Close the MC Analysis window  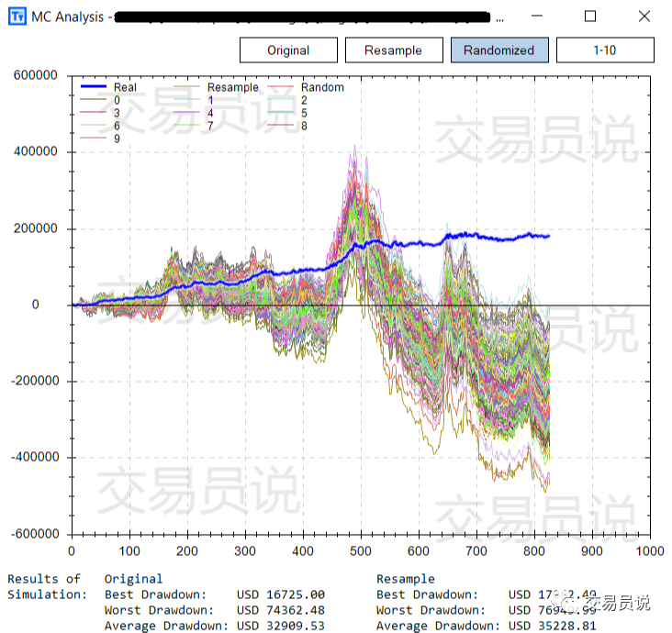(x=644, y=17)
